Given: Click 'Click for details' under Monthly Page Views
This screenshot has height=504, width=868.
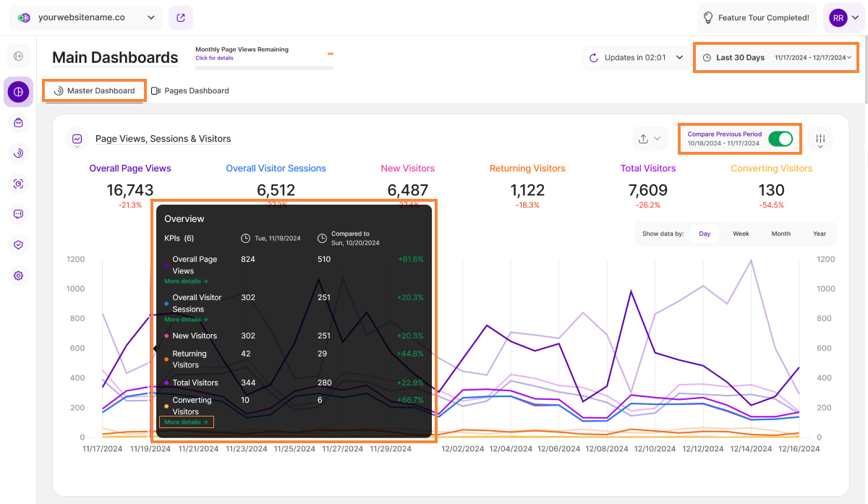Looking at the screenshot, I should point(214,58).
